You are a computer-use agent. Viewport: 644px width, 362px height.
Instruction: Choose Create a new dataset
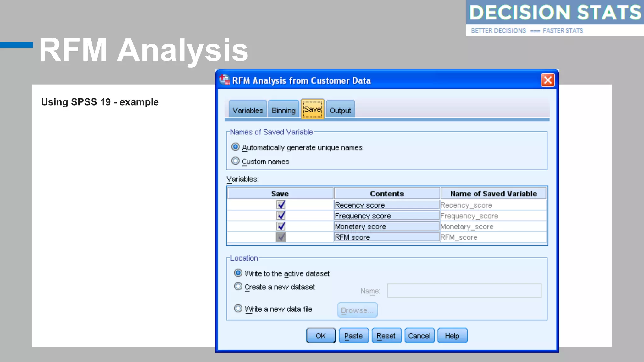click(x=274, y=287)
